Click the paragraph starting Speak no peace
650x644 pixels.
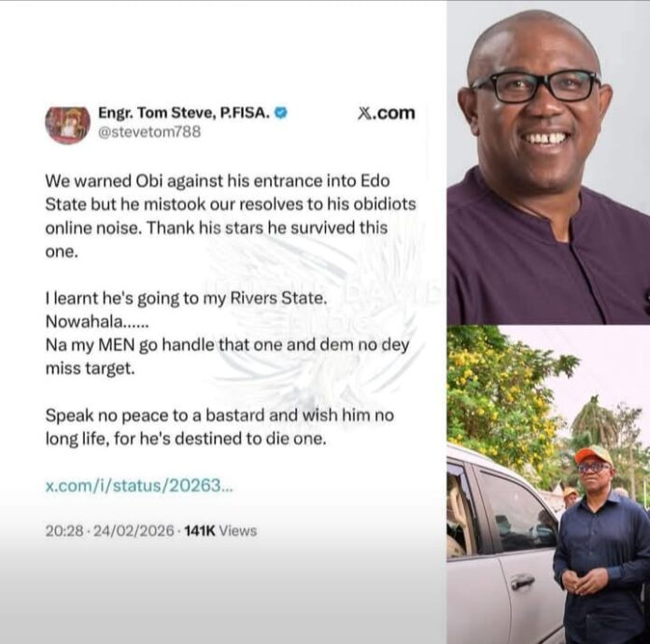(x=219, y=427)
